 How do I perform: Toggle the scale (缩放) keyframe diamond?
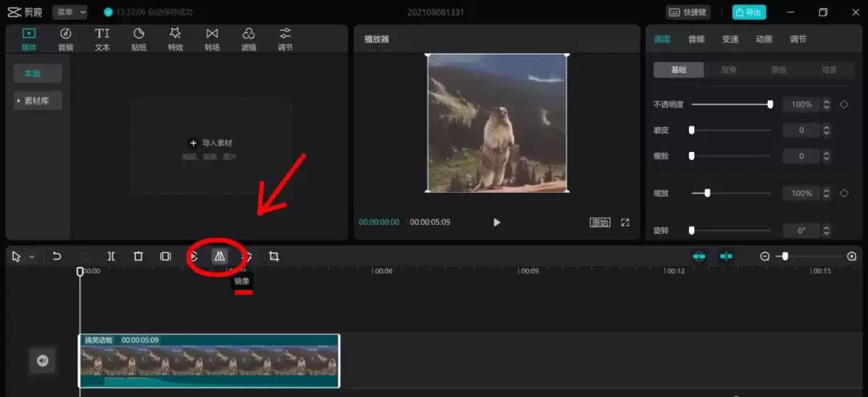[844, 194]
